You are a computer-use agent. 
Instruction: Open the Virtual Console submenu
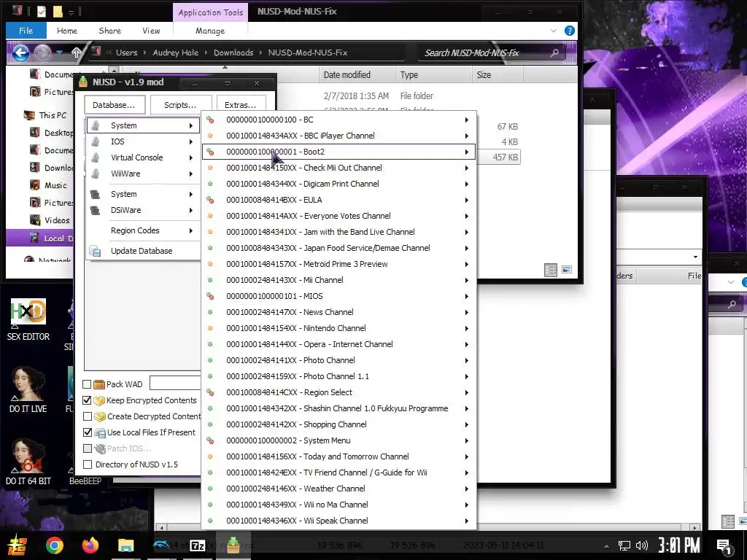[143, 157]
